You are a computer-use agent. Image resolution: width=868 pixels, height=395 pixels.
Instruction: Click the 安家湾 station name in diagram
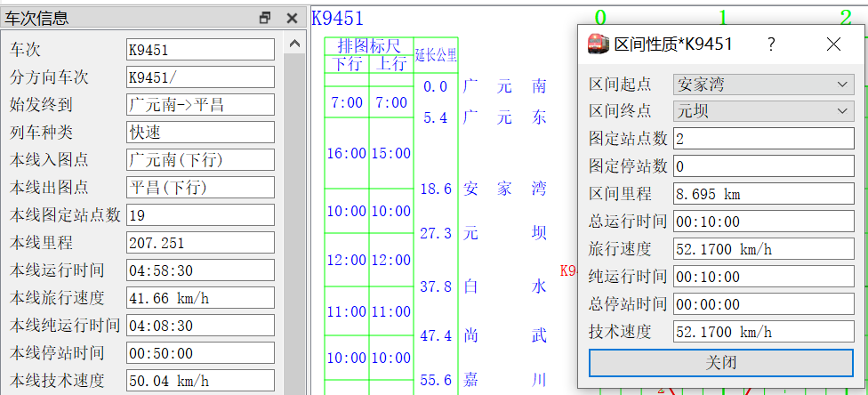click(x=505, y=189)
